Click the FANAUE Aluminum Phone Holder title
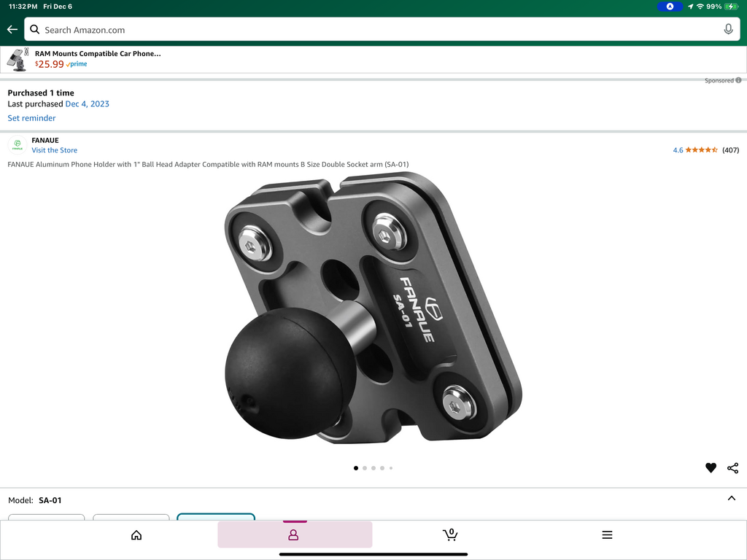 pos(208,164)
